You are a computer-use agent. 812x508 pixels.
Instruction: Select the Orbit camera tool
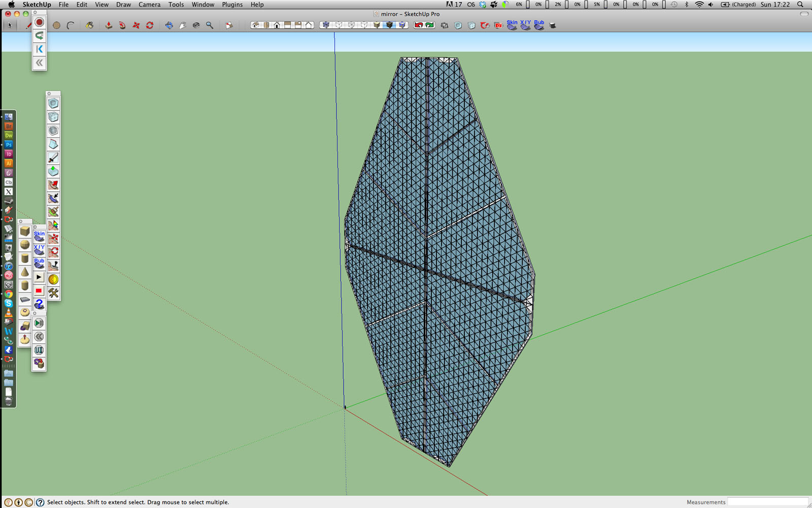[169, 25]
